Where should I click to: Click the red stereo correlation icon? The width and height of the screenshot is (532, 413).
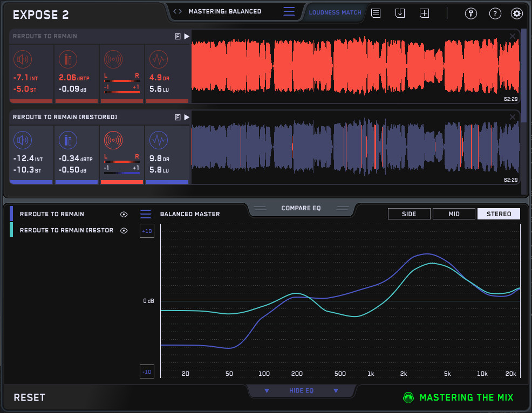113,141
